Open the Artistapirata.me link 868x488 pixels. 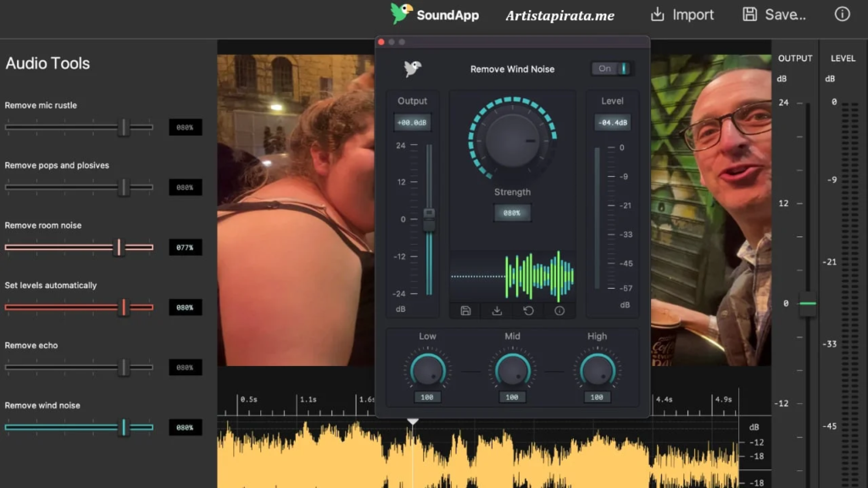(x=559, y=14)
